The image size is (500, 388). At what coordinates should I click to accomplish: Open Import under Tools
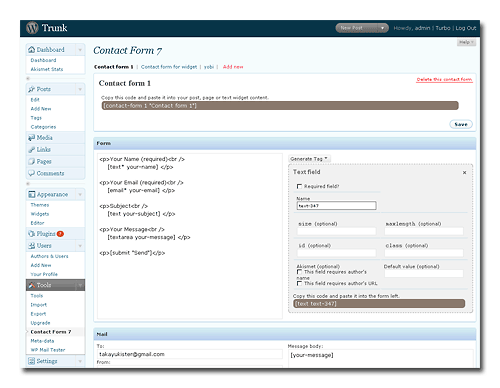[x=39, y=305]
